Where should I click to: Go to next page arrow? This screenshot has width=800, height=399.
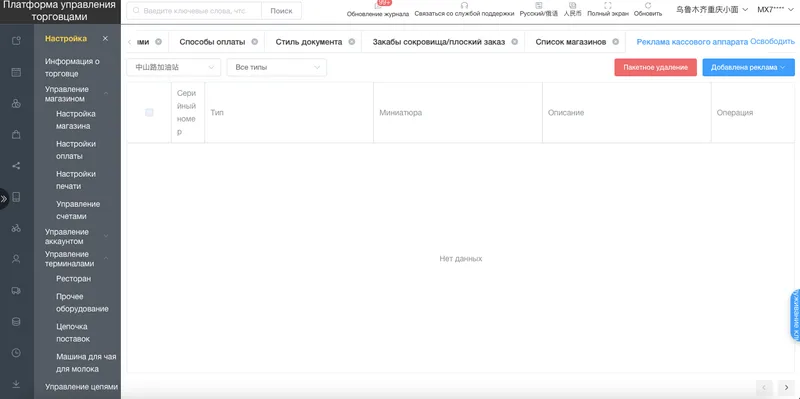click(x=787, y=388)
